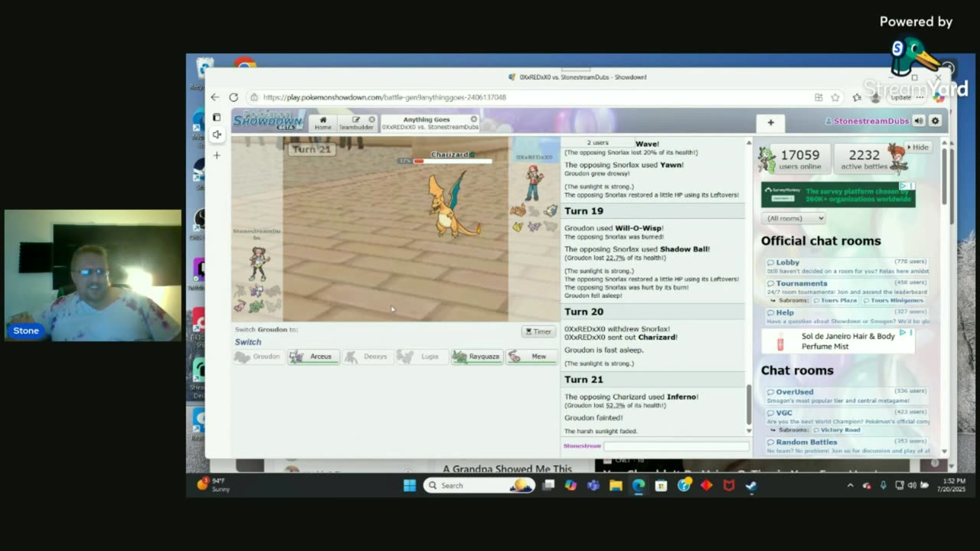The width and height of the screenshot is (980, 551).
Task: Join the Lobby chat room
Action: (848, 266)
